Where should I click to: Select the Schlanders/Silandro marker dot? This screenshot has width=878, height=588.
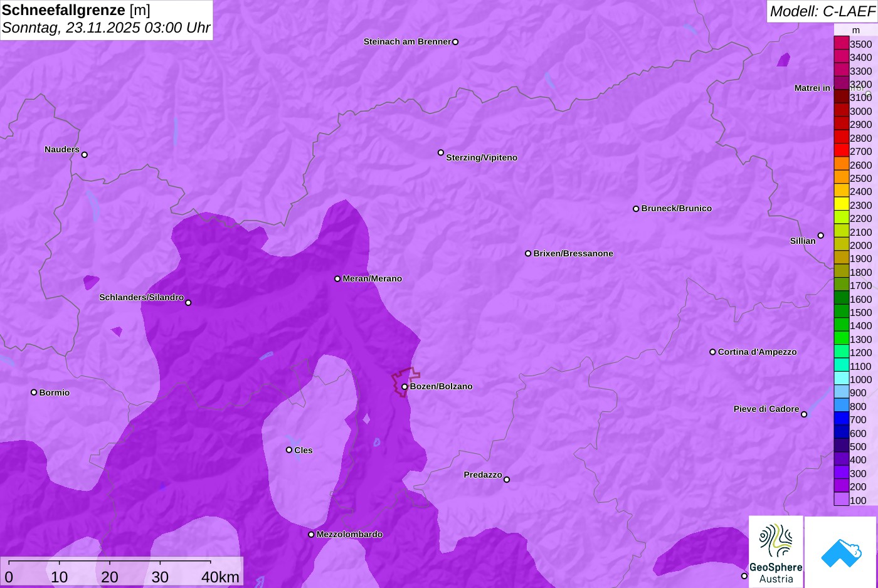pyautogui.click(x=188, y=303)
